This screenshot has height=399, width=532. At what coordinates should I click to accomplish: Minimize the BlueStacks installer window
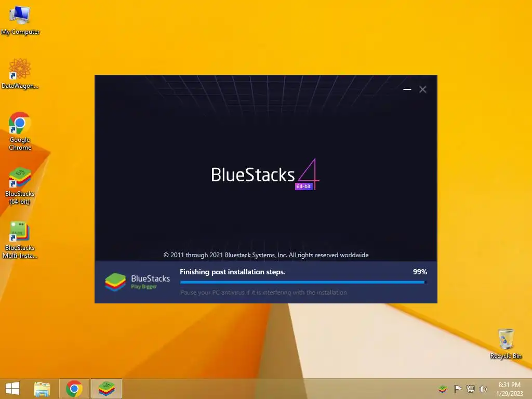[407, 89]
